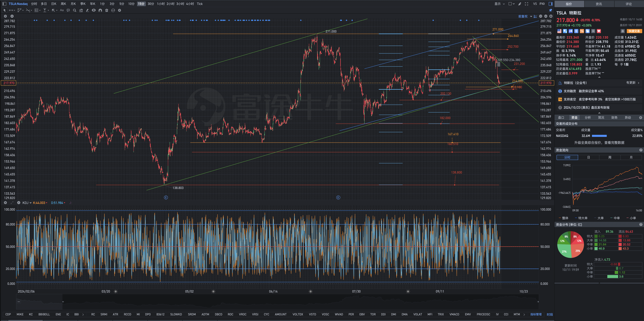The height and width of the screenshot is (321, 644).
Task: Select the 周 weekly capital flow tab
Action: click(610, 157)
